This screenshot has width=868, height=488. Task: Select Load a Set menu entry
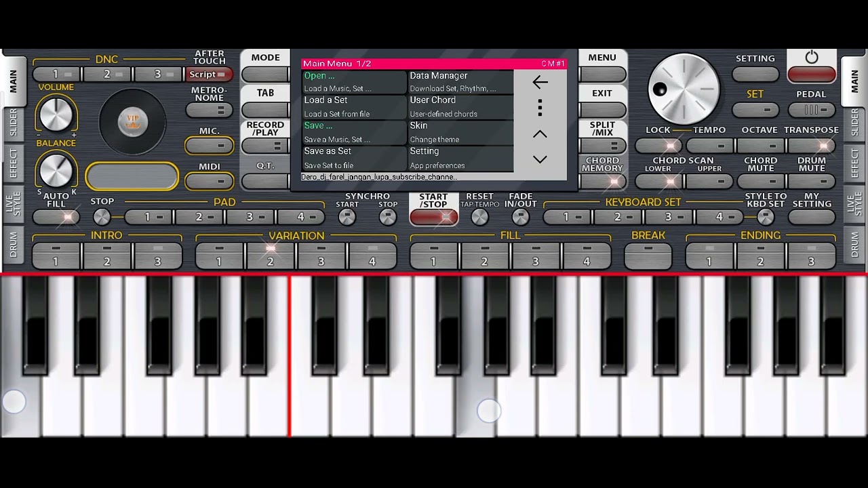[354, 107]
